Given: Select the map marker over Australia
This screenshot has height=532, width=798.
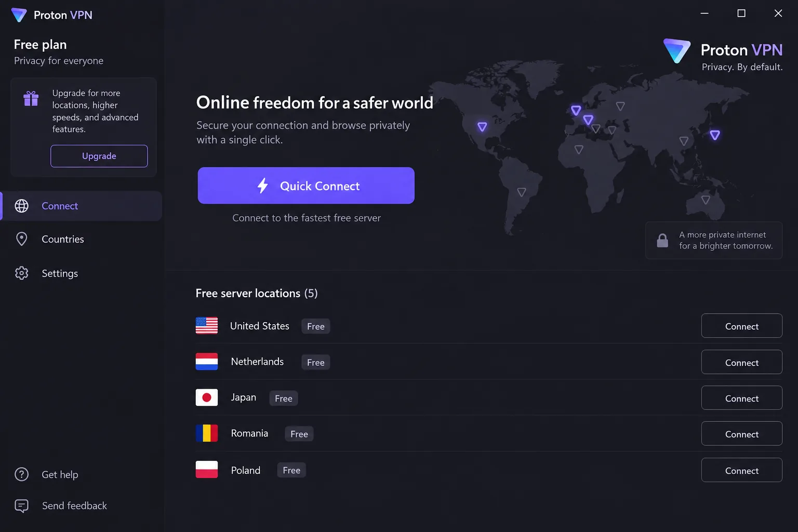Looking at the screenshot, I should click(x=706, y=200).
